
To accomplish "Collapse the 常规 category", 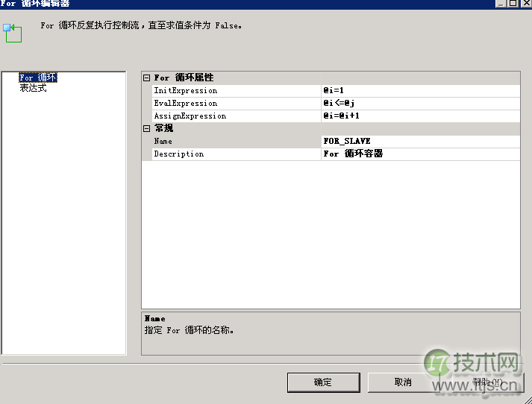I will click(146, 128).
